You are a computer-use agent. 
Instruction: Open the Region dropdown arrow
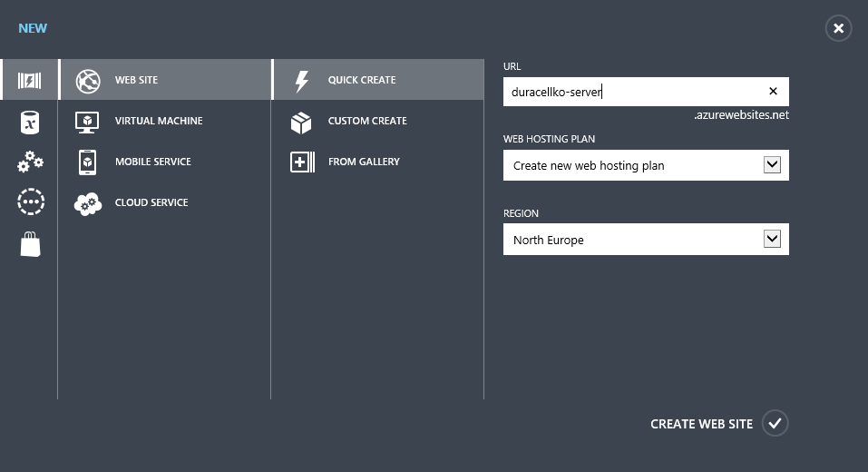point(772,239)
